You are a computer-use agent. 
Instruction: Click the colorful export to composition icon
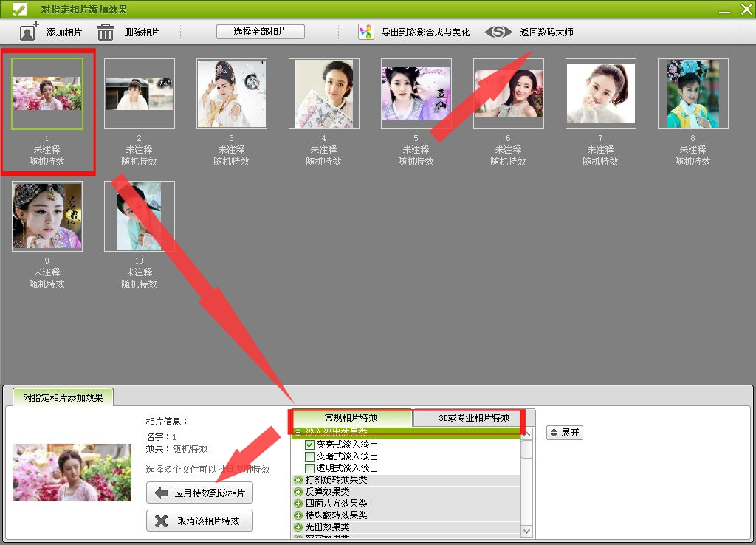pyautogui.click(x=366, y=32)
